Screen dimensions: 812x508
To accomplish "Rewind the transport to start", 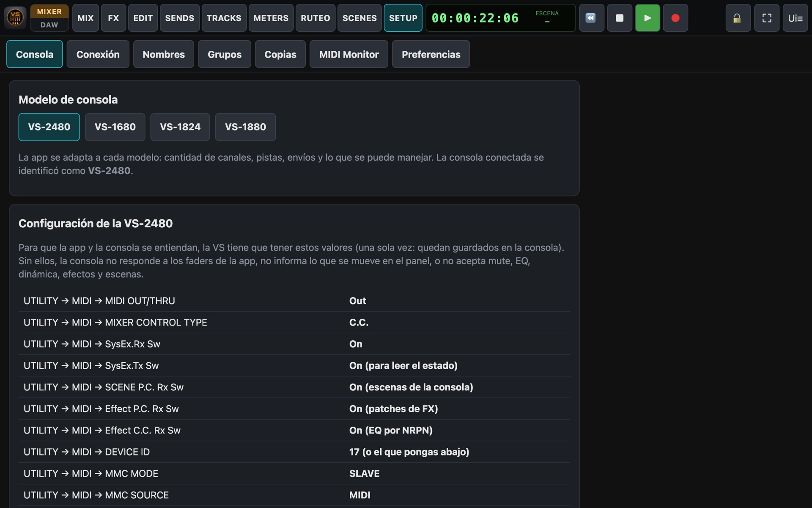I will click(x=591, y=18).
